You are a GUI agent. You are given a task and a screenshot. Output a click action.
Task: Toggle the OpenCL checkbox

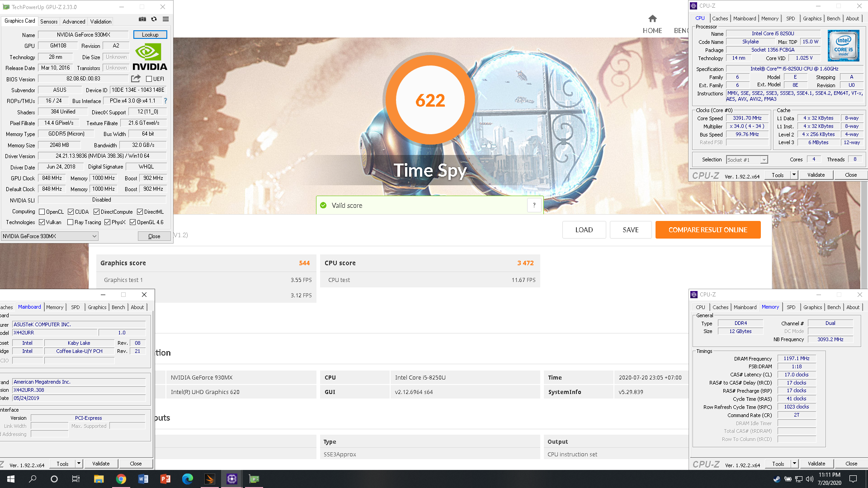click(x=42, y=212)
